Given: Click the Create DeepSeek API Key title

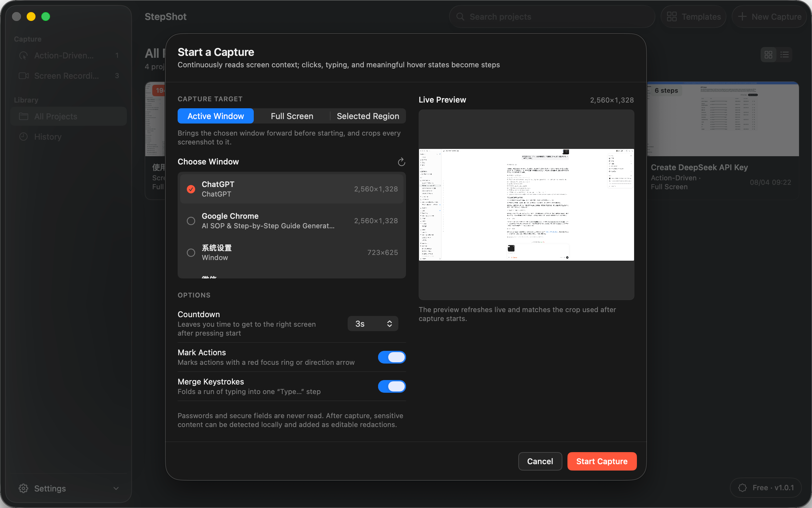Looking at the screenshot, I should 699,167.
